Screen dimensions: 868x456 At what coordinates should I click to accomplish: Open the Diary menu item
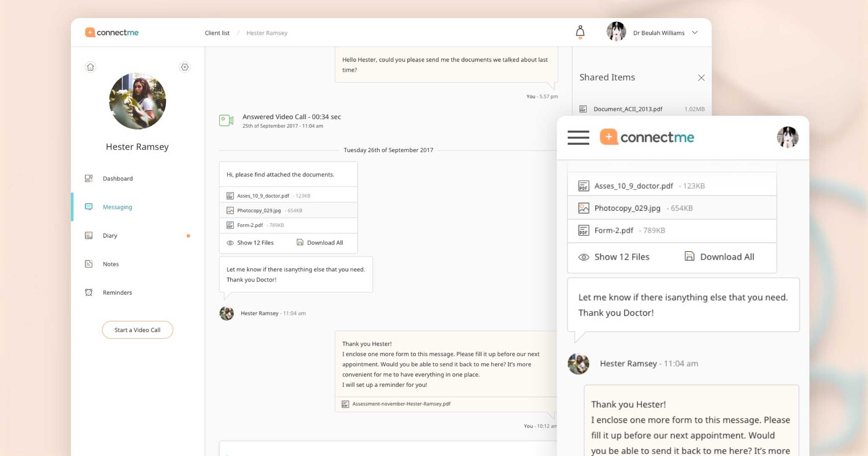pos(110,235)
